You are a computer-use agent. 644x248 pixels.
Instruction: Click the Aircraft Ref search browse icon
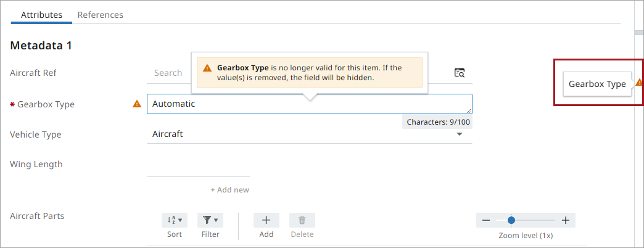[x=460, y=73]
